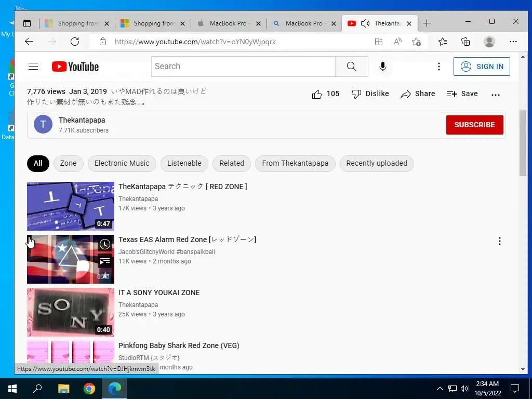Filter by From Thekantapapa chip
Viewport: 532px width, 399px height.
(x=295, y=163)
